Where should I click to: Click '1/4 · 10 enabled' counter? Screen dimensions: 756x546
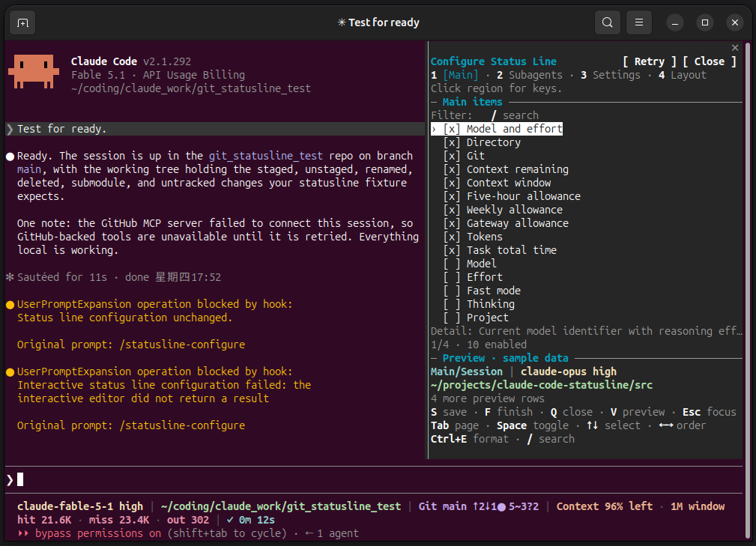coord(479,345)
